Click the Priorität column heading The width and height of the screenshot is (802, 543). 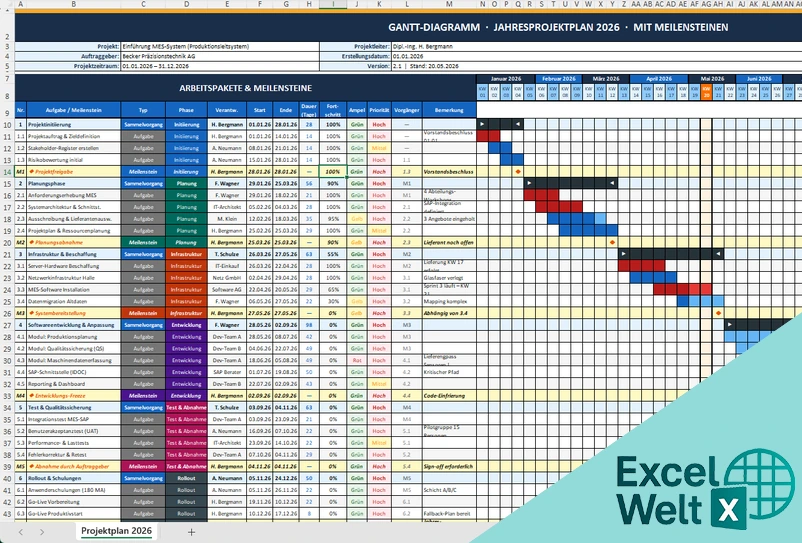[x=379, y=110]
